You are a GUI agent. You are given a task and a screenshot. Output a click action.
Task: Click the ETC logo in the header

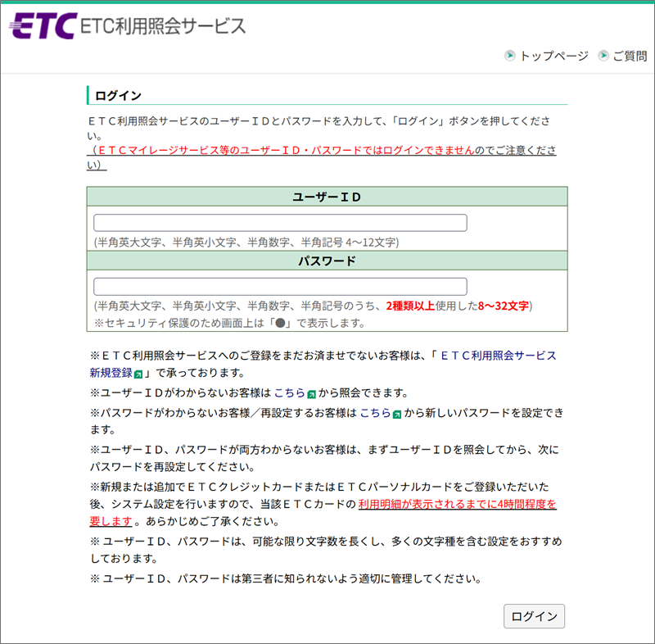(x=43, y=26)
